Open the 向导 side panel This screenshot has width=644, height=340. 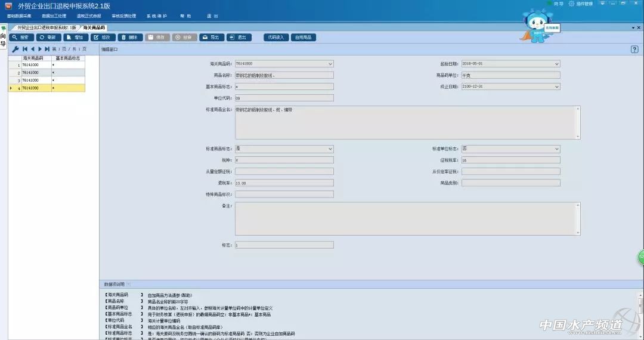(3, 40)
